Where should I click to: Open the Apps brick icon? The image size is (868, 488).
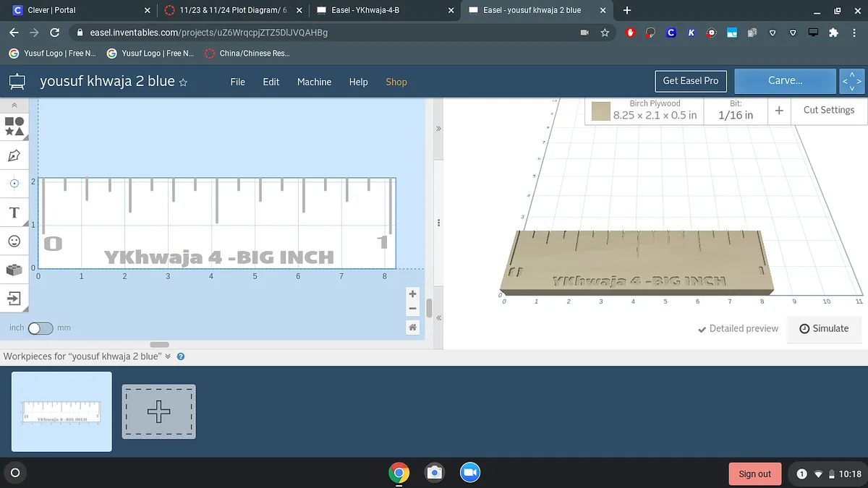[x=14, y=269]
